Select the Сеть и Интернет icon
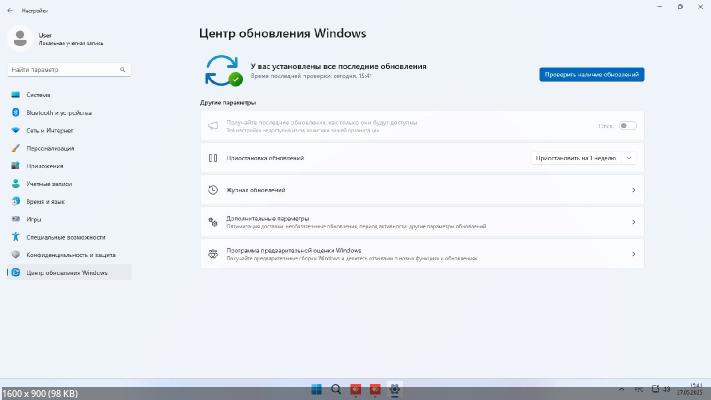Viewport: 711px width, 400px height. (x=15, y=130)
